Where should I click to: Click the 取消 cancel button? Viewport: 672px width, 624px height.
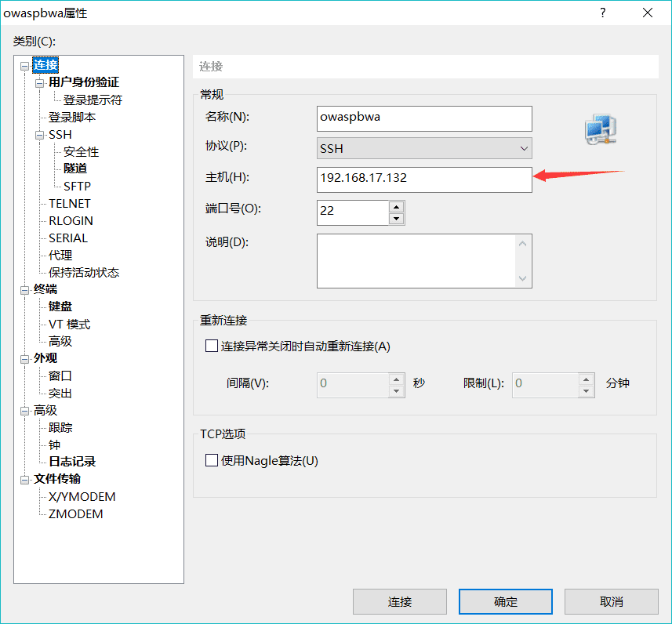612,601
